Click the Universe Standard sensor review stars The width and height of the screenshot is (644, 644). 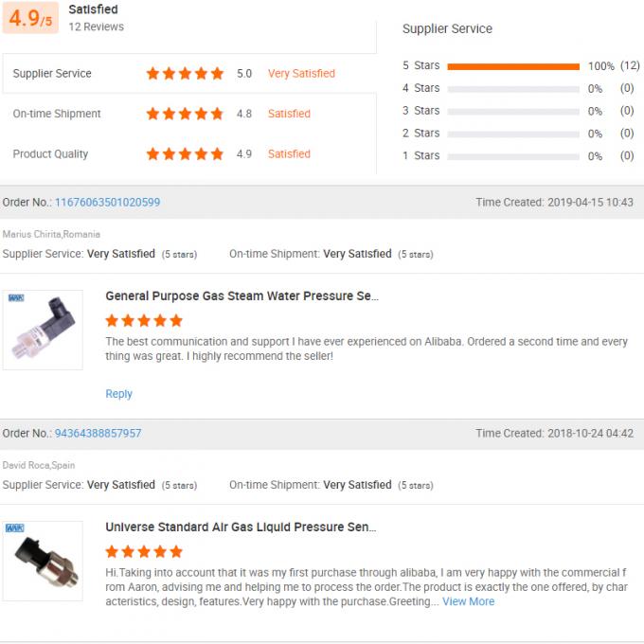pyautogui.click(x=144, y=551)
